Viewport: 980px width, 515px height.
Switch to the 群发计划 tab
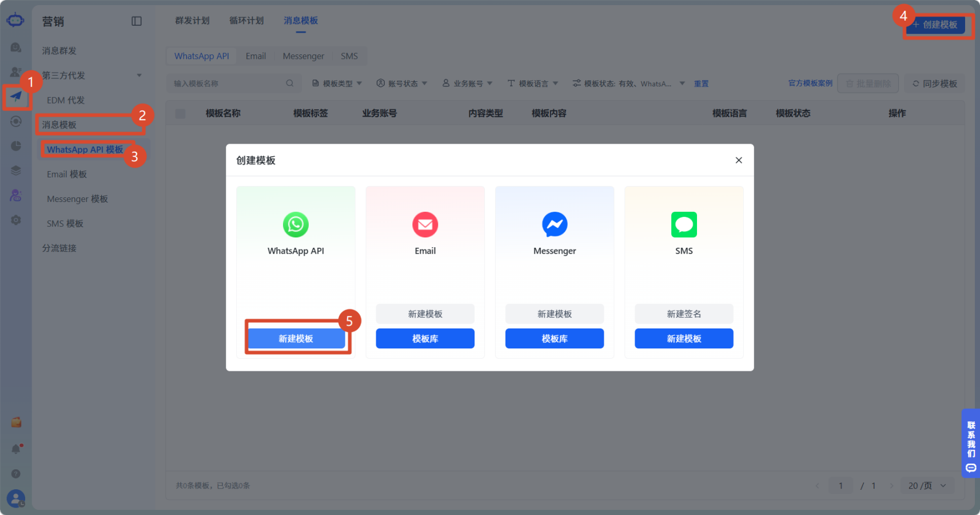pos(192,21)
